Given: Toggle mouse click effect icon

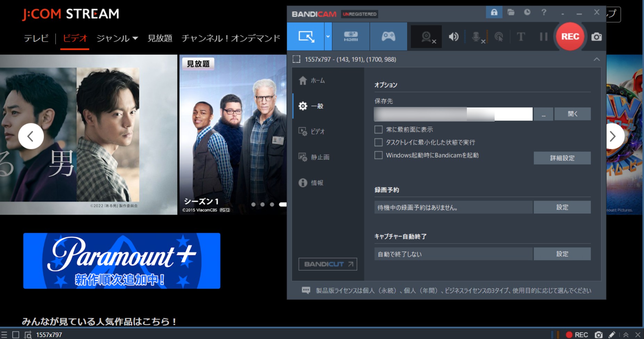Looking at the screenshot, I should 499,36.
